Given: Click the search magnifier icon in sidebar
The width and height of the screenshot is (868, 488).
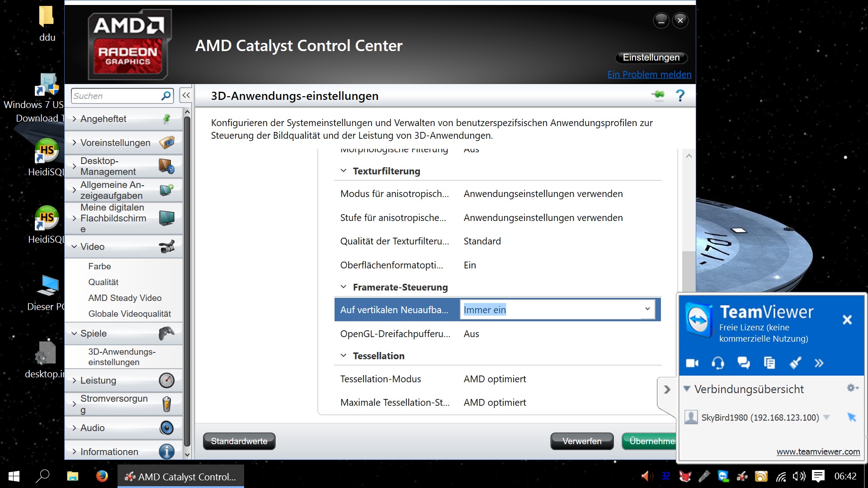Looking at the screenshot, I should click(x=166, y=96).
